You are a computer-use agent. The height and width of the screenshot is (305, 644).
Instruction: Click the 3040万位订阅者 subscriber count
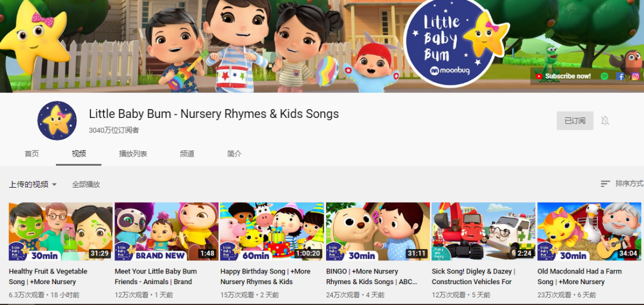point(114,130)
